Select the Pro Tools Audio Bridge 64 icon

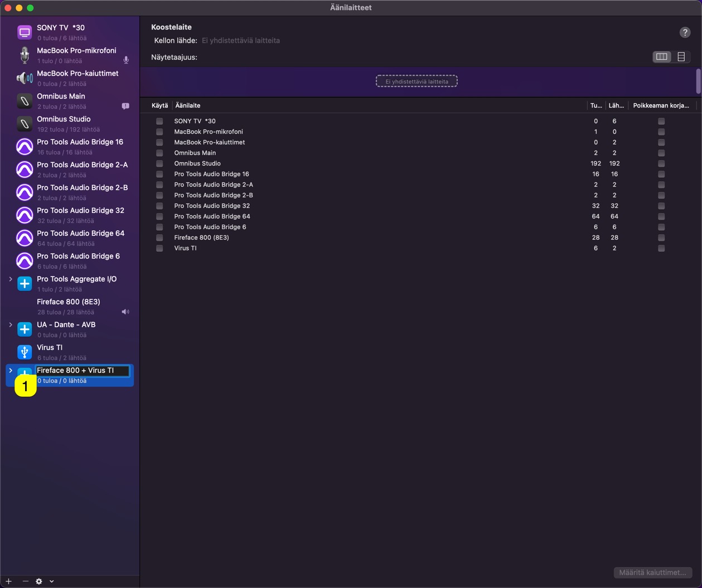pyautogui.click(x=25, y=238)
